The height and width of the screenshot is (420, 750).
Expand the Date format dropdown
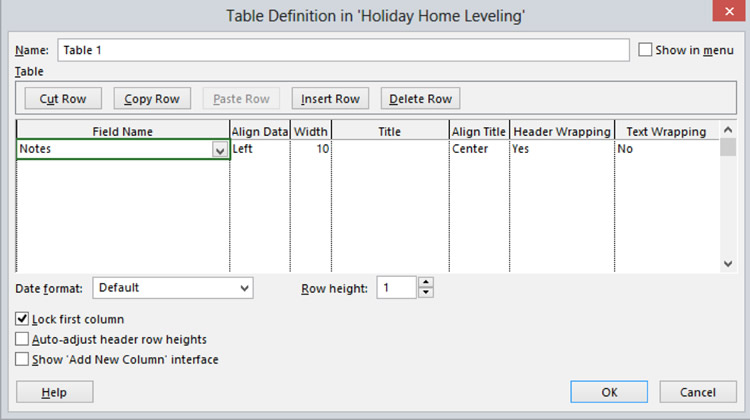click(x=244, y=288)
